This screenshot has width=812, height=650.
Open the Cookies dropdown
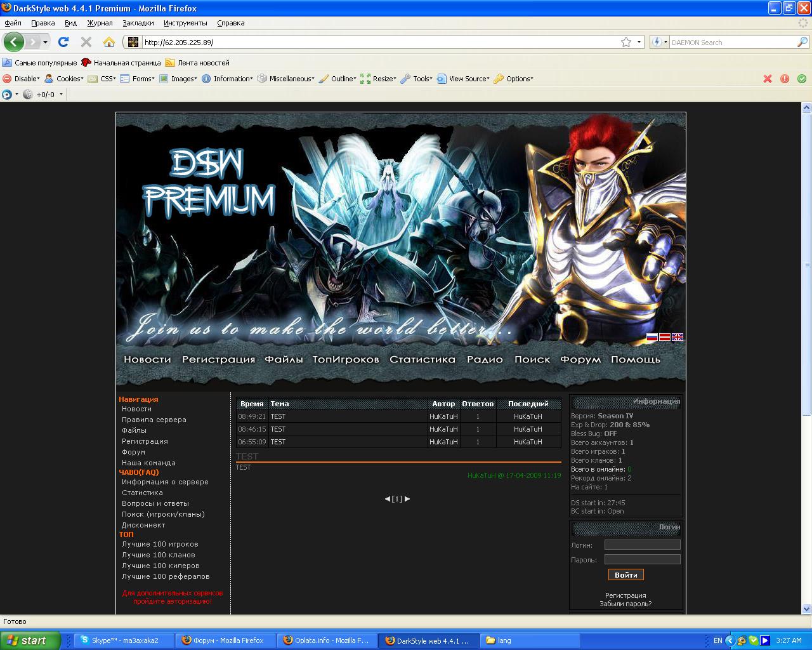pos(64,79)
